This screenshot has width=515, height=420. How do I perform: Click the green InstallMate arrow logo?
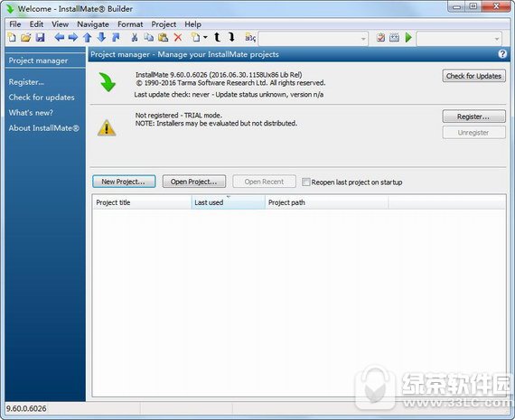pos(108,82)
